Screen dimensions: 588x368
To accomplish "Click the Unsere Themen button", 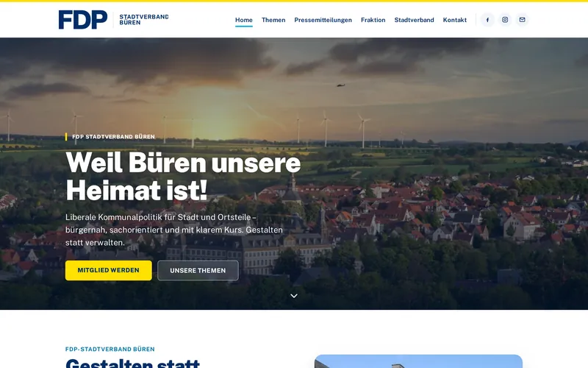I will pyautogui.click(x=198, y=270).
